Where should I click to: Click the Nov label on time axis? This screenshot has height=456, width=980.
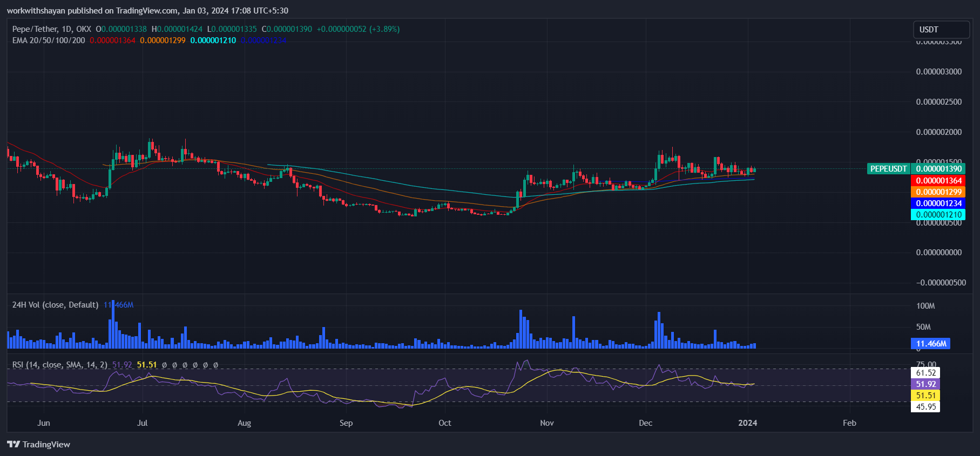[547, 423]
